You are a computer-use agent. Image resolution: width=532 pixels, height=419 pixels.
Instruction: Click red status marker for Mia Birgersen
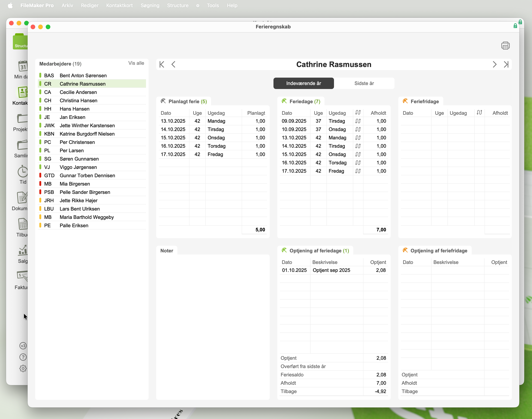pyautogui.click(x=40, y=184)
